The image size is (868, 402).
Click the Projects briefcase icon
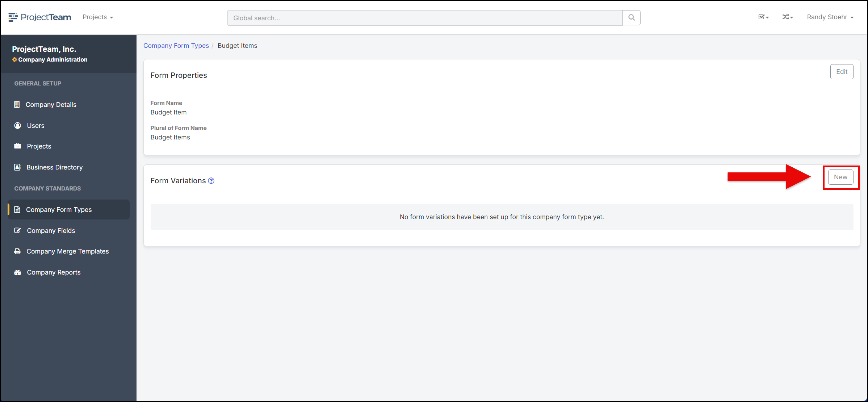coord(17,146)
